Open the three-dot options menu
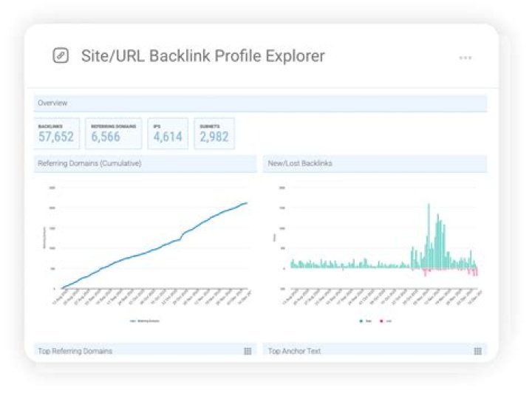 pos(465,58)
